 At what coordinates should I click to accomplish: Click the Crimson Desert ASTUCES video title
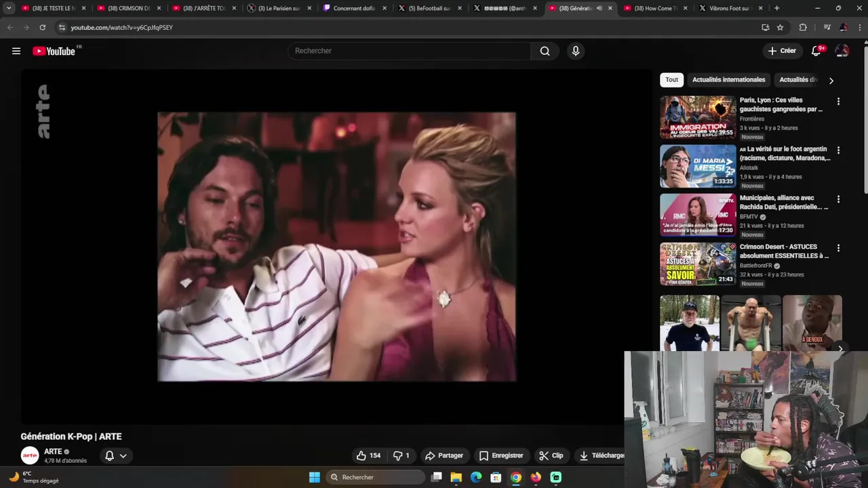coord(784,251)
